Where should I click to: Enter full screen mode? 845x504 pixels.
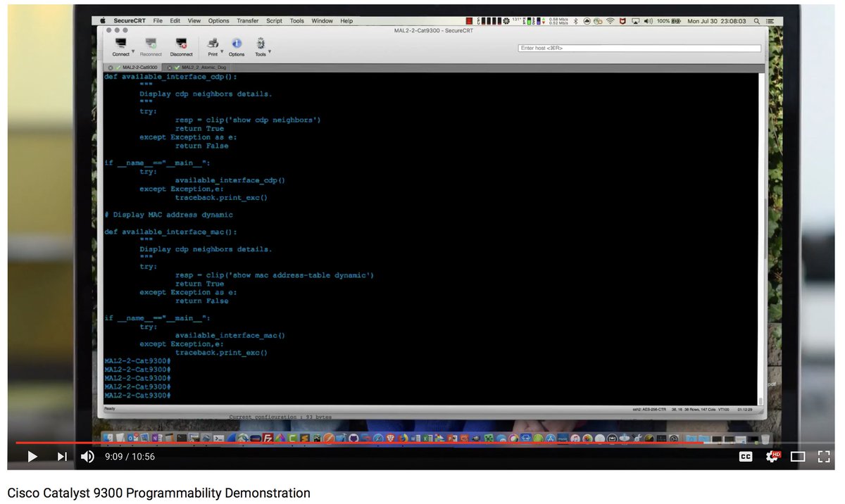[x=824, y=457]
